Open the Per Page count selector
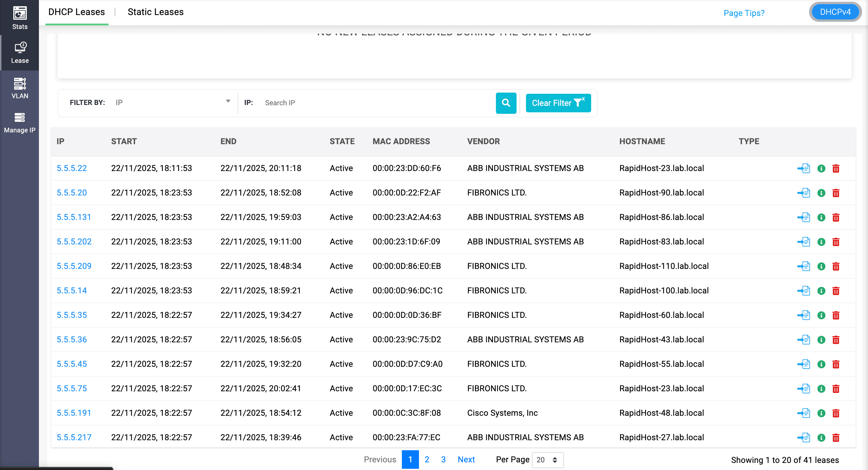868x470 pixels. (x=547, y=460)
